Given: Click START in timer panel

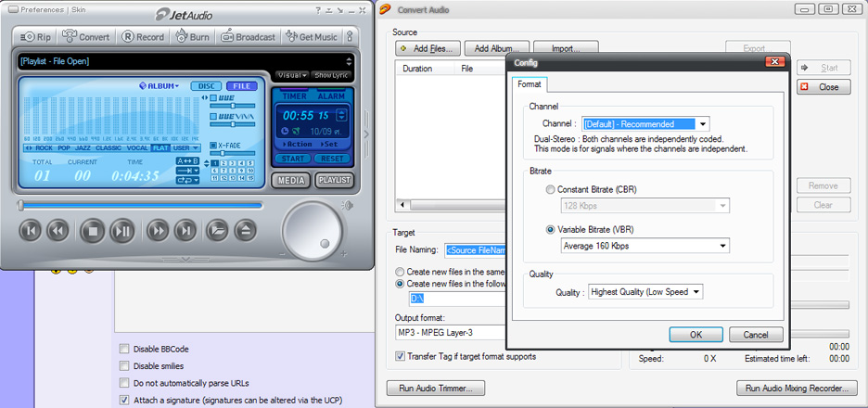Looking at the screenshot, I should [292, 159].
